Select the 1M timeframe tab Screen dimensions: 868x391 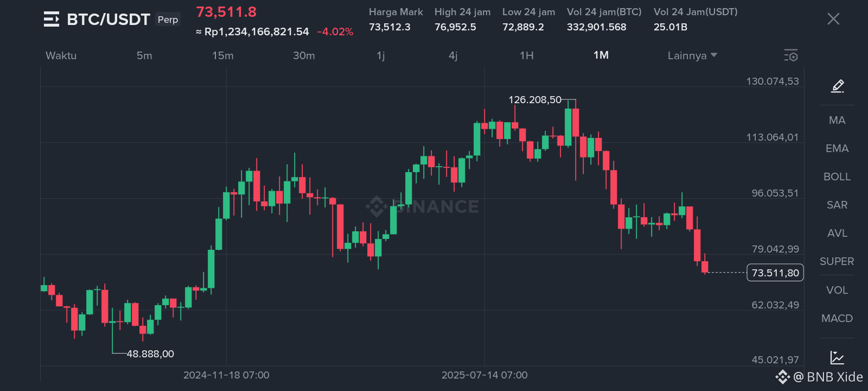[x=601, y=55]
